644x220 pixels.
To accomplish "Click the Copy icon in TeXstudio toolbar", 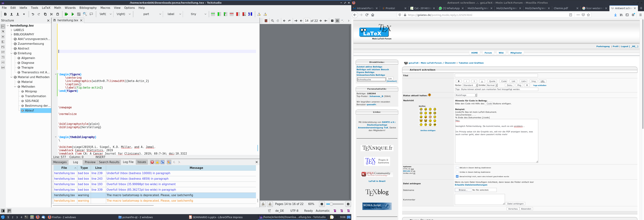I will click(45, 14).
